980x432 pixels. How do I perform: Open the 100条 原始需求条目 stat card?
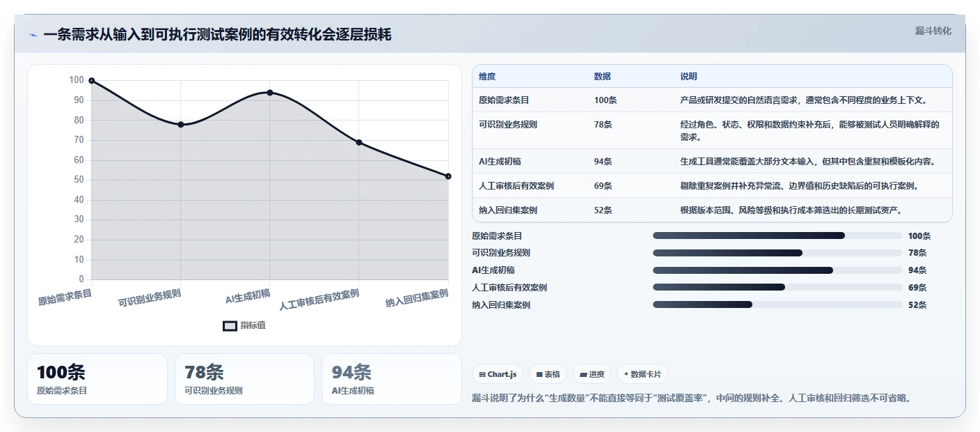97,379
